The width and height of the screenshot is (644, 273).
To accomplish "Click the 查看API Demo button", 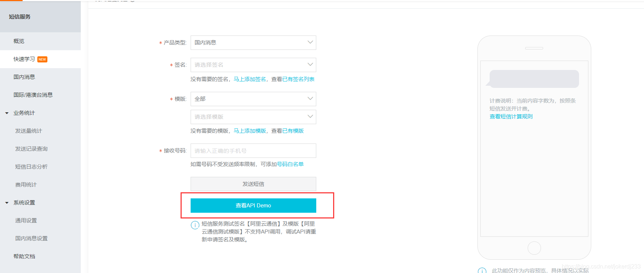I will pyautogui.click(x=253, y=206).
